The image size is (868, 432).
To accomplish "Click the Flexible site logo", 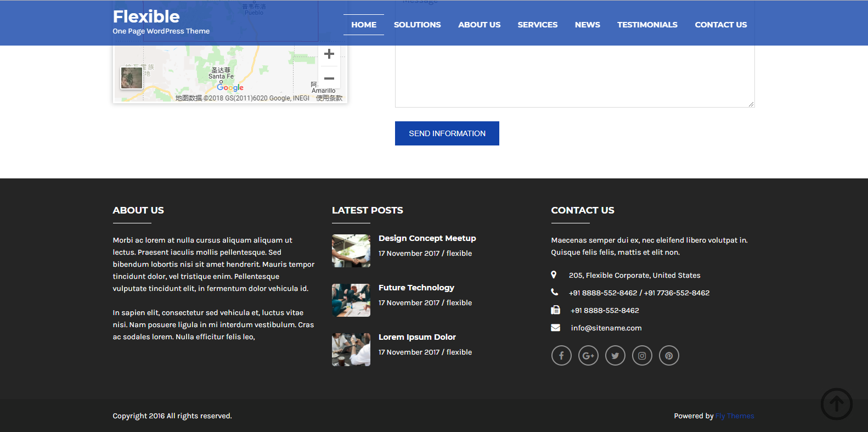I will [x=146, y=17].
